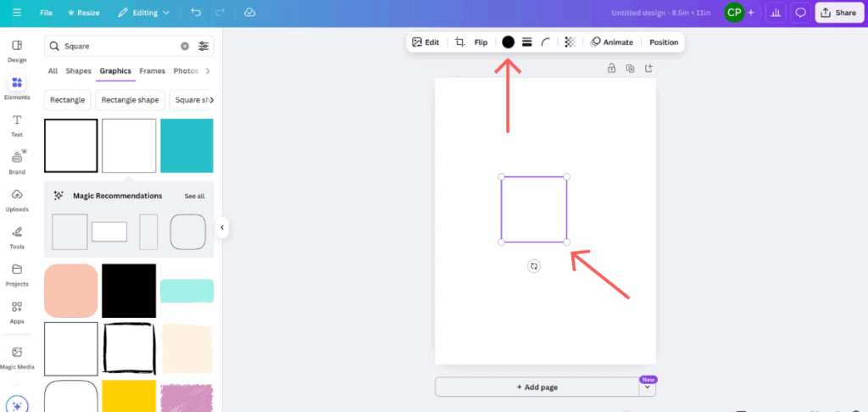Open the Tools sidebar panel

pos(17,237)
